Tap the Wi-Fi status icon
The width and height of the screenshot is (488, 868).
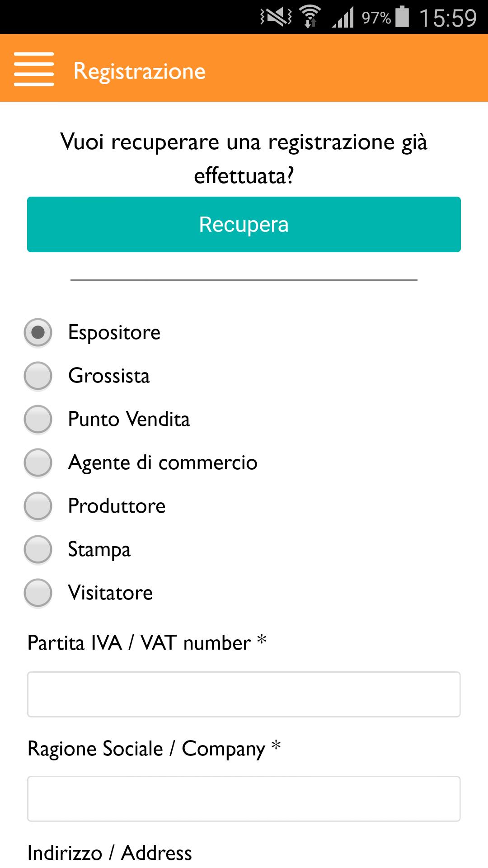(310, 17)
